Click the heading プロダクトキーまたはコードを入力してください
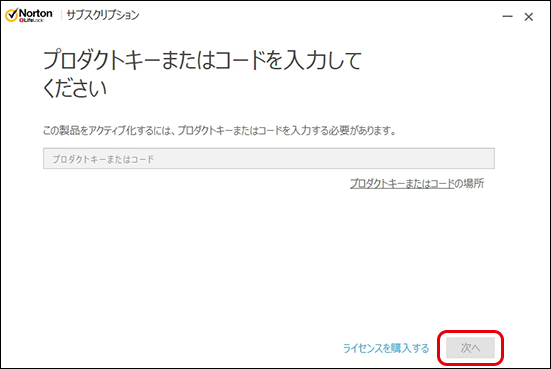This screenshot has height=369, width=551. (x=202, y=73)
